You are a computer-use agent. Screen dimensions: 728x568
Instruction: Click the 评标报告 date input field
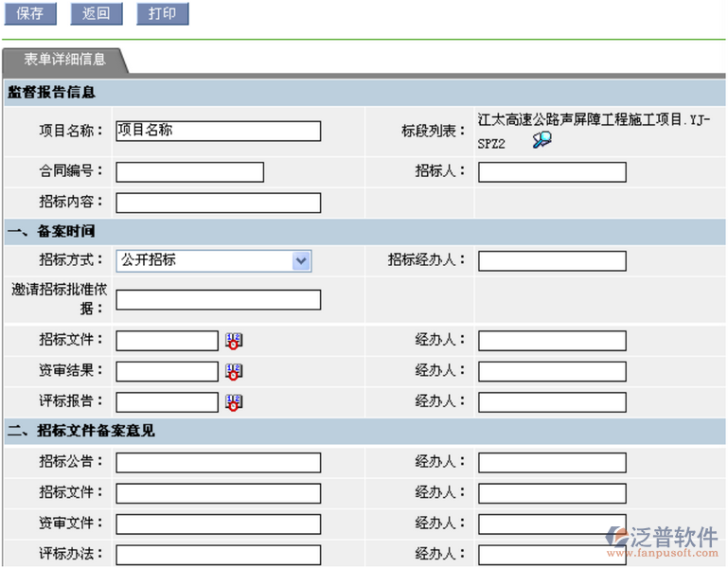point(167,402)
